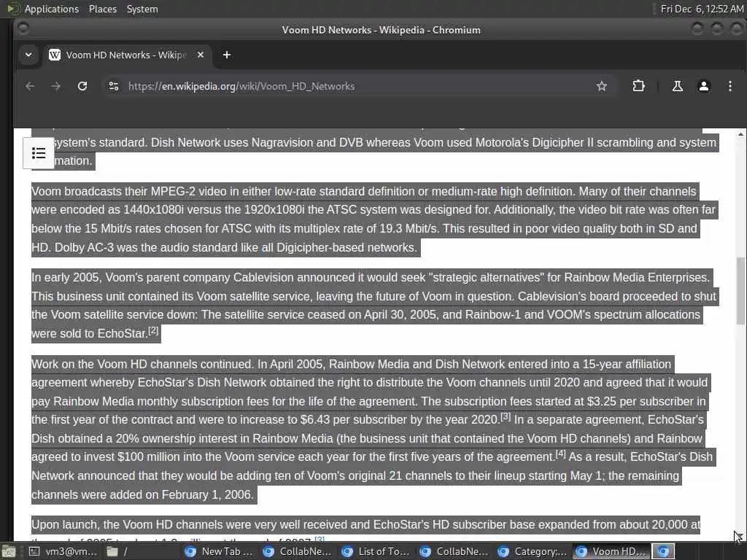Select the Voom HD Networks tab
This screenshot has height=560, width=747.
point(126,55)
